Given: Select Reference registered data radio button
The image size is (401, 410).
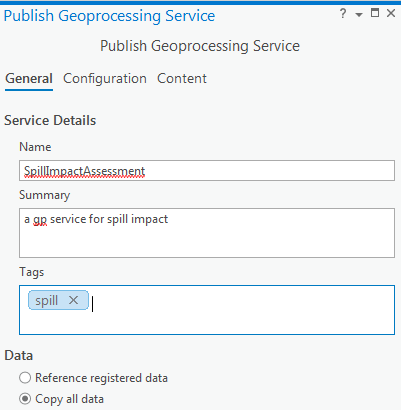Looking at the screenshot, I should click(25, 378).
